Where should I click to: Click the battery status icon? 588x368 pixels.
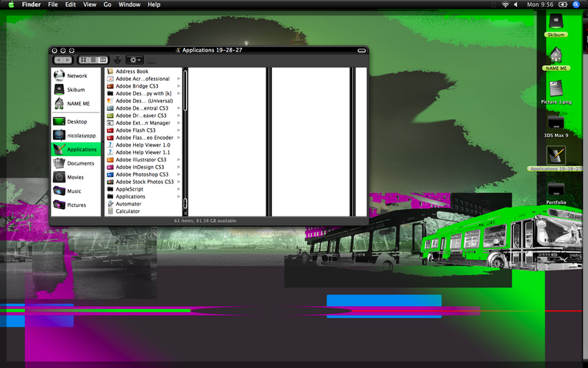[x=563, y=4]
